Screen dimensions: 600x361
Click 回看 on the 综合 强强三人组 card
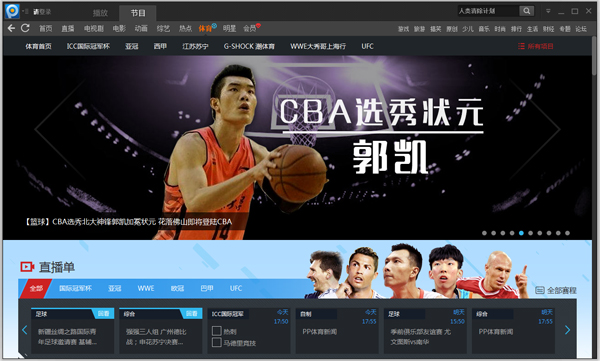tap(191, 314)
